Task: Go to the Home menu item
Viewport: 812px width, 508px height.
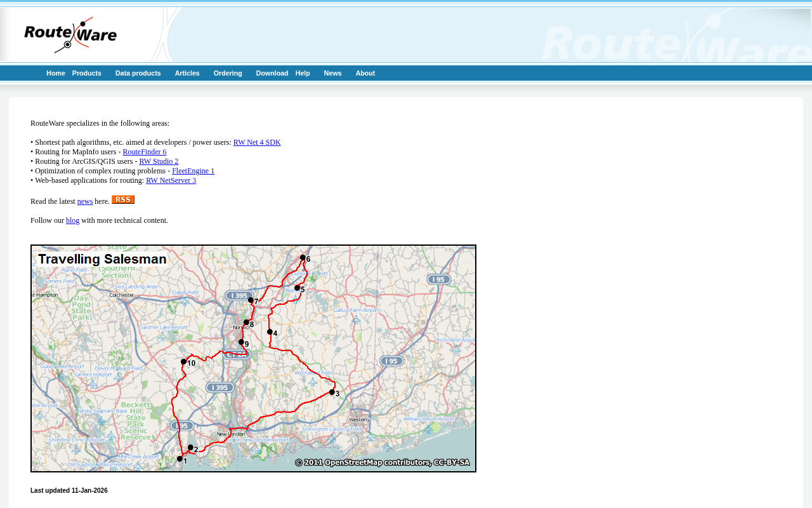Action: tap(56, 73)
